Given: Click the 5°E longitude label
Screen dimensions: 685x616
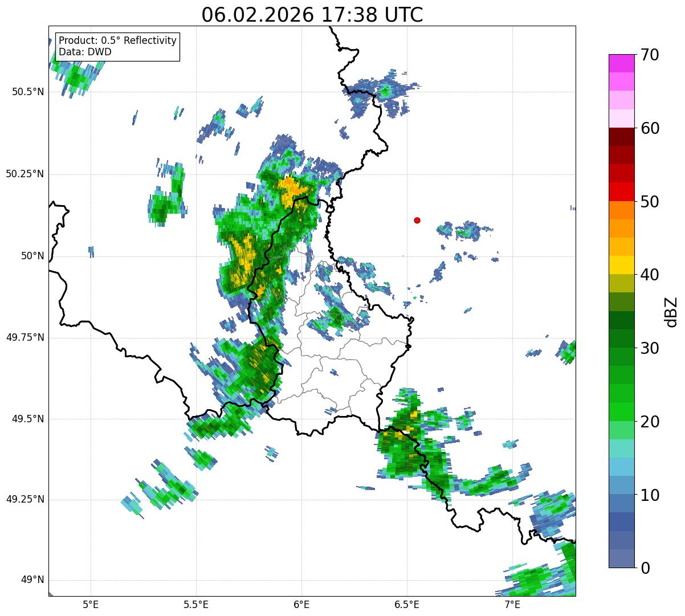Looking at the screenshot, I should pyautogui.click(x=91, y=605).
